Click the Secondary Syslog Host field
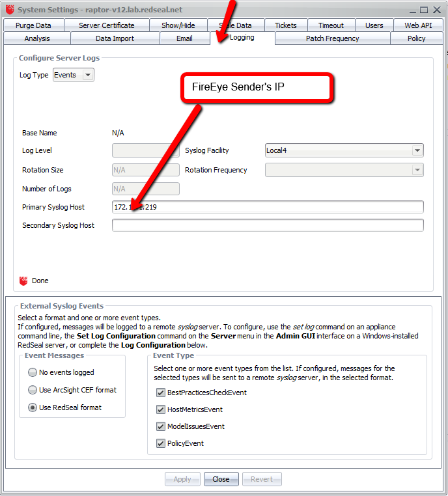The image size is (448, 496). (268, 225)
